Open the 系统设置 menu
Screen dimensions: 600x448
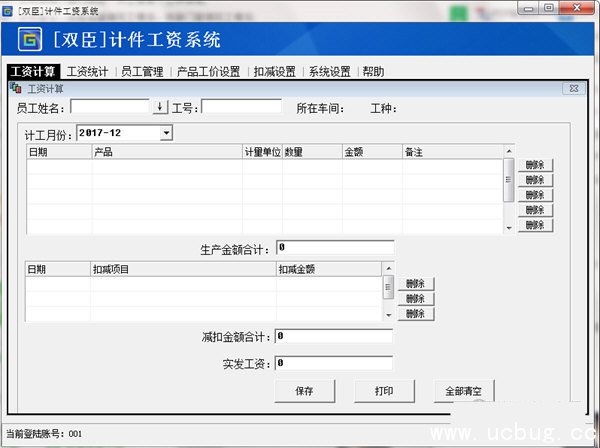(x=329, y=72)
